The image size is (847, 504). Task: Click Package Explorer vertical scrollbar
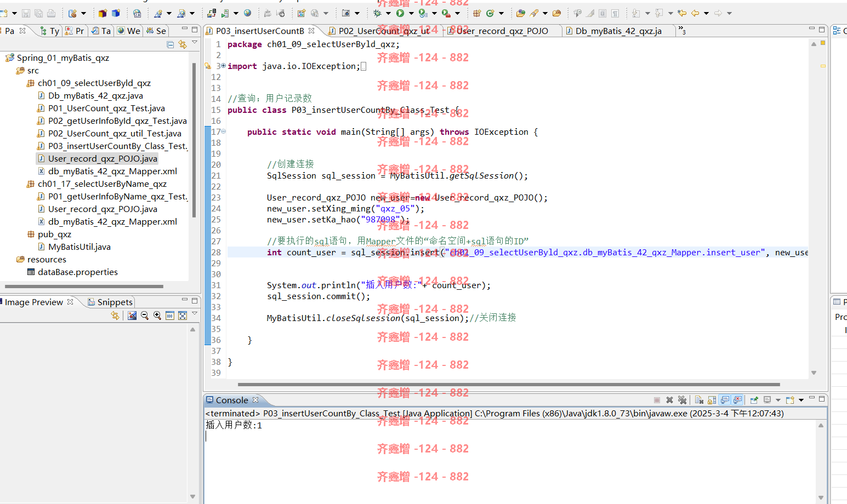tap(194, 140)
